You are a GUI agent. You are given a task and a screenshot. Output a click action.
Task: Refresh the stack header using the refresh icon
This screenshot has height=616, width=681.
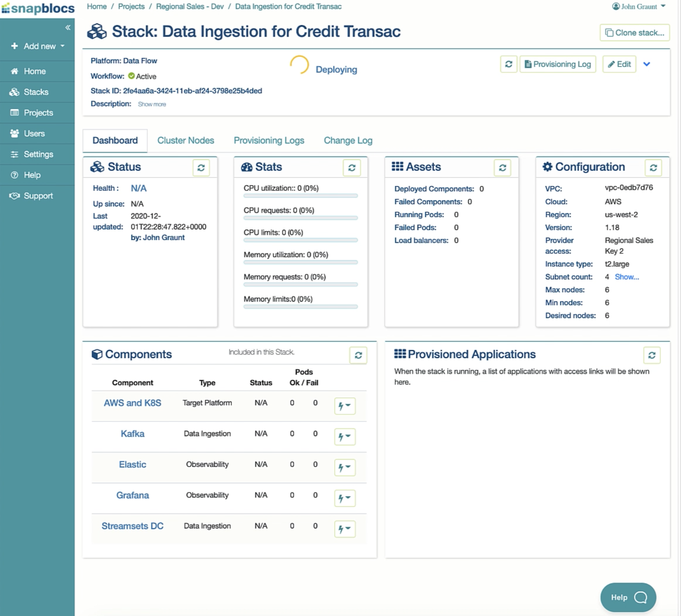click(x=509, y=64)
